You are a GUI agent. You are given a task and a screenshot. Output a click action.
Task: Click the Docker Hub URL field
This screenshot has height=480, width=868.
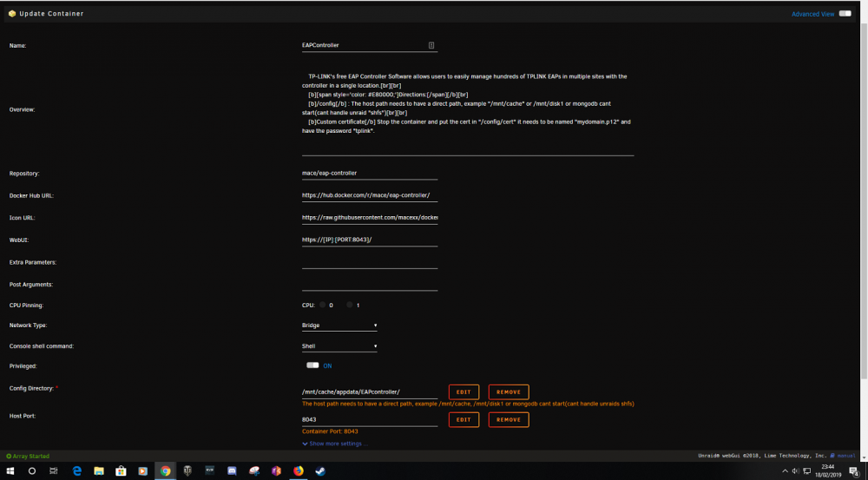(369, 195)
